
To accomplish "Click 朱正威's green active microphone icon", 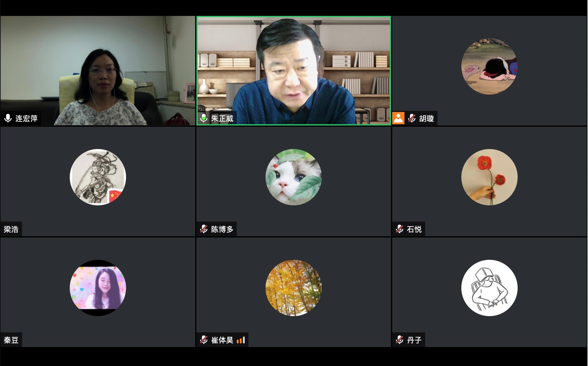I will [x=203, y=118].
